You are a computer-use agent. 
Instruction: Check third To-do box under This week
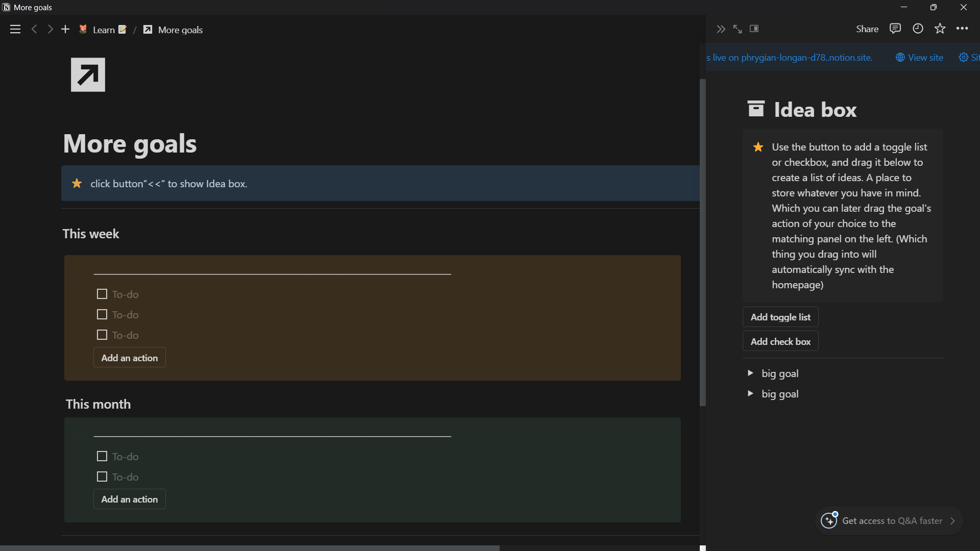102,335
